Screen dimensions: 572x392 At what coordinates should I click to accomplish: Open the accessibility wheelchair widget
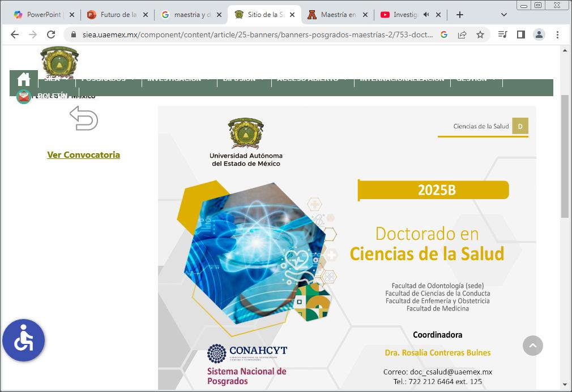[x=24, y=341]
